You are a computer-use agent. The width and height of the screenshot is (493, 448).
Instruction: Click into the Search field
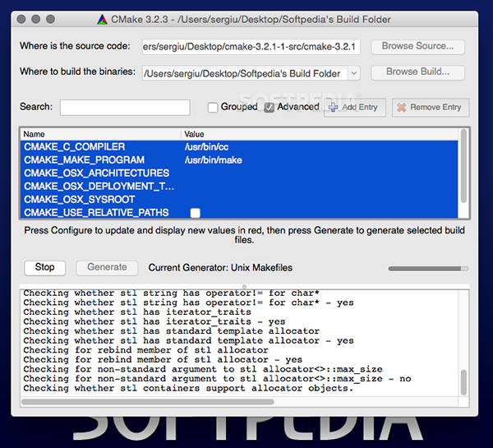tap(125, 108)
